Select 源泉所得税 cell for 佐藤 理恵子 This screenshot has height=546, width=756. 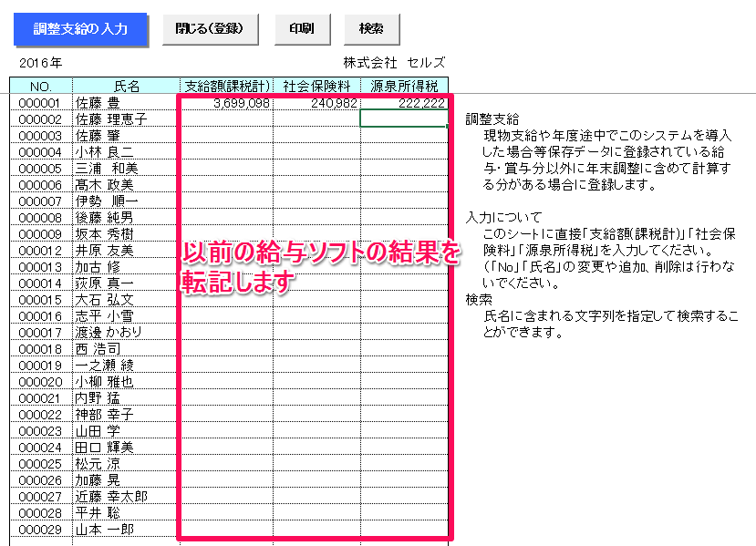(x=404, y=118)
